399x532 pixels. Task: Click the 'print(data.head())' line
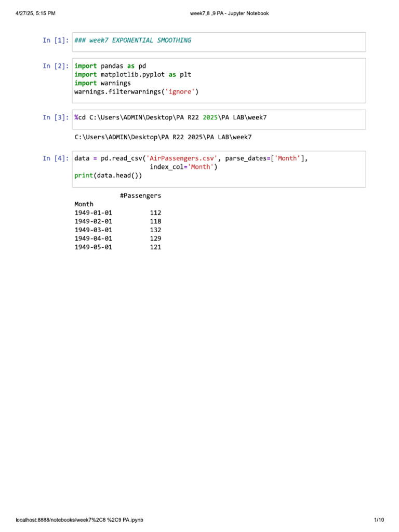[x=108, y=176]
